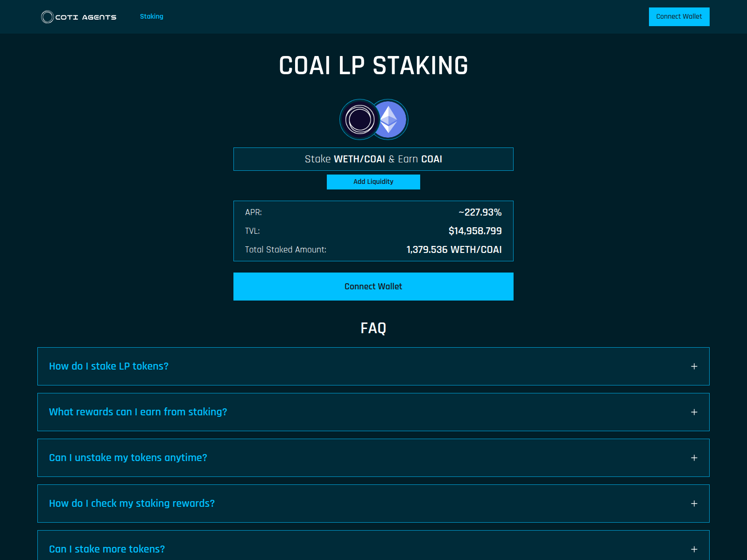Click the Ethereum token icon
The width and height of the screenshot is (747, 560).
[x=391, y=119]
